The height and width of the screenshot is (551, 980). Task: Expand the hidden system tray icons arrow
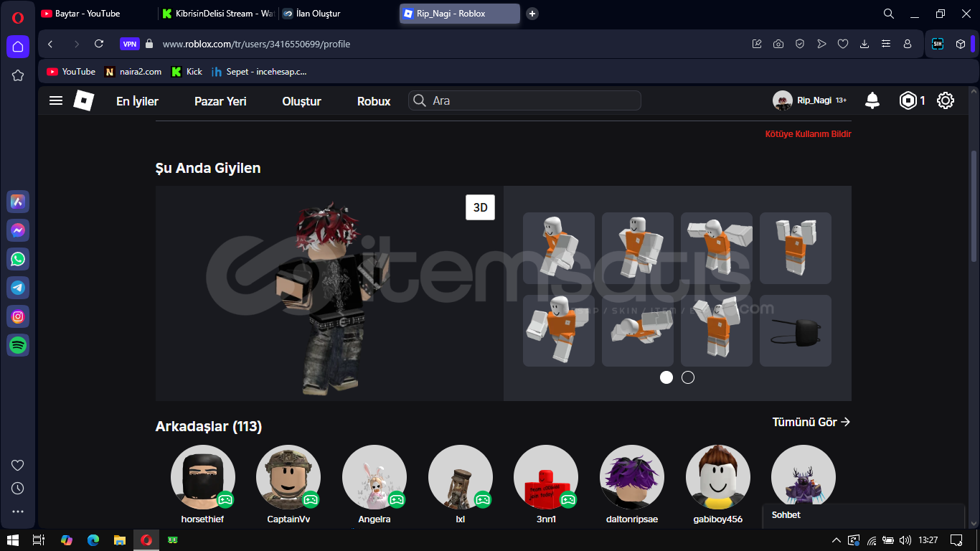pyautogui.click(x=836, y=540)
